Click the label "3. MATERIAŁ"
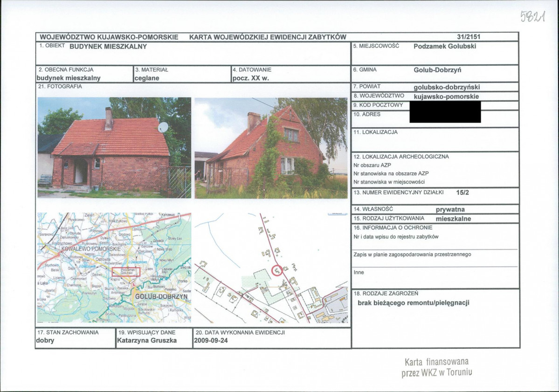This screenshot has height=392, width=559. [152, 70]
